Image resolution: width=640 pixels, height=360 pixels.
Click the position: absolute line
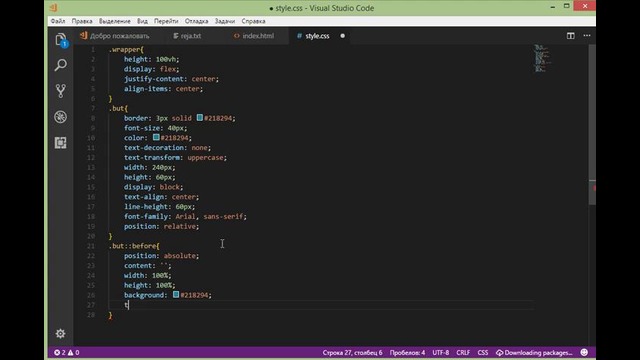click(162, 256)
